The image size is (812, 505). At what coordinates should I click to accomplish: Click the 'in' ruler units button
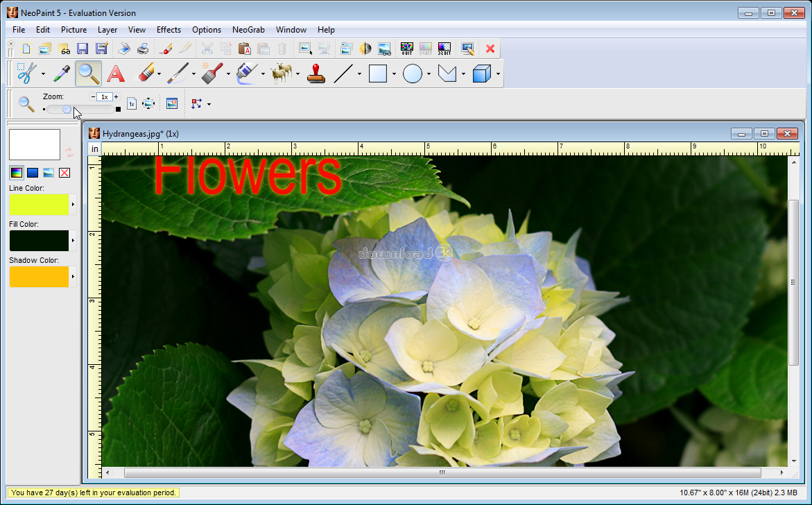pyautogui.click(x=94, y=149)
